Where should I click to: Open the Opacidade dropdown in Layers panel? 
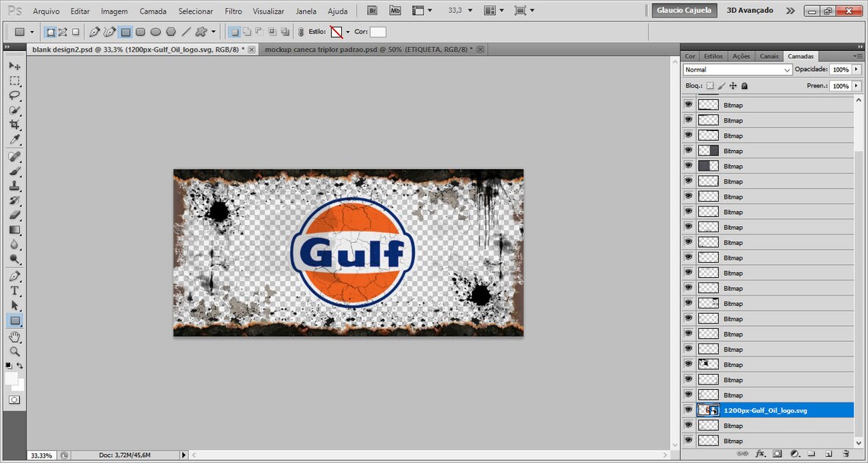coord(856,69)
